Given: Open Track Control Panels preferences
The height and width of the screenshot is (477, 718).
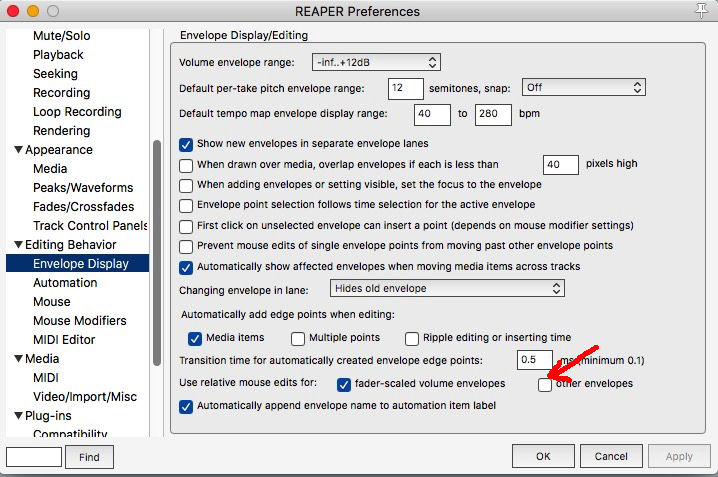Looking at the screenshot, I should pyautogui.click(x=90, y=226).
